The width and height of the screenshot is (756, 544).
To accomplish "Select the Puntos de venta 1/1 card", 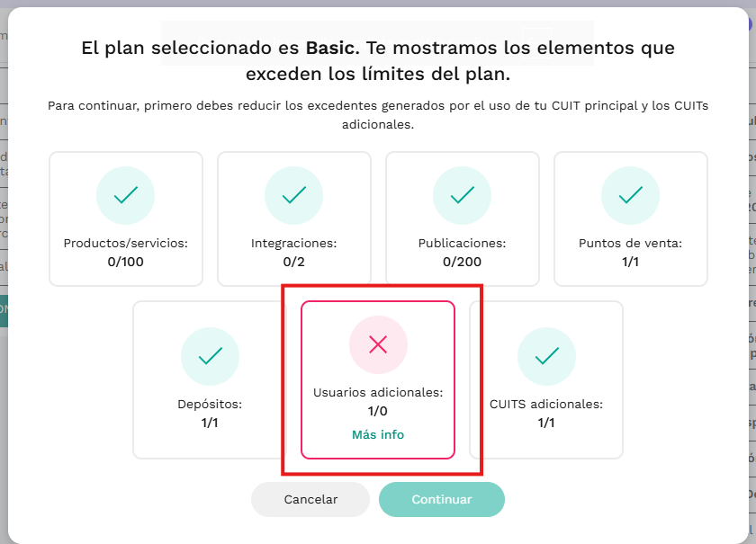I will point(631,218).
